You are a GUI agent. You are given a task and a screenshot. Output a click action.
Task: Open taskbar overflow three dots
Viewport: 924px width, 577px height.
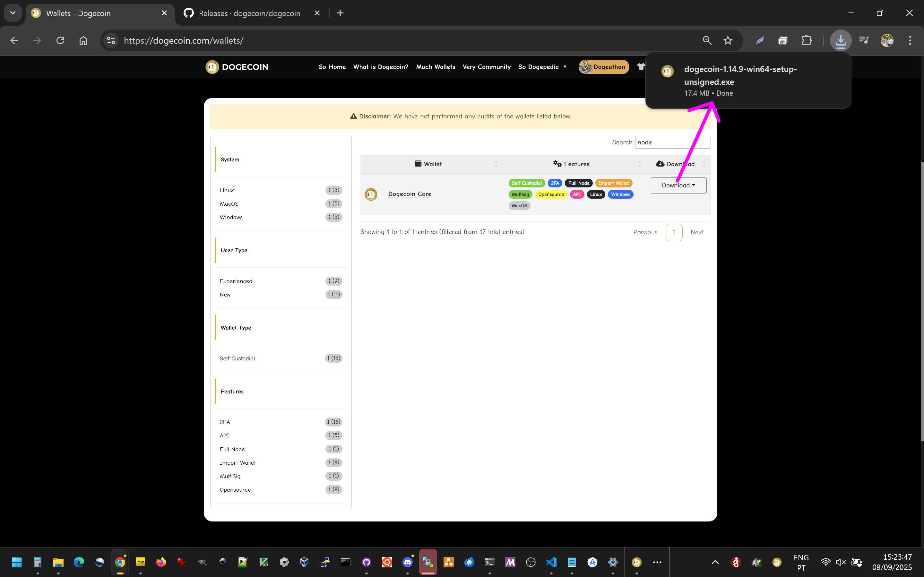point(657,562)
